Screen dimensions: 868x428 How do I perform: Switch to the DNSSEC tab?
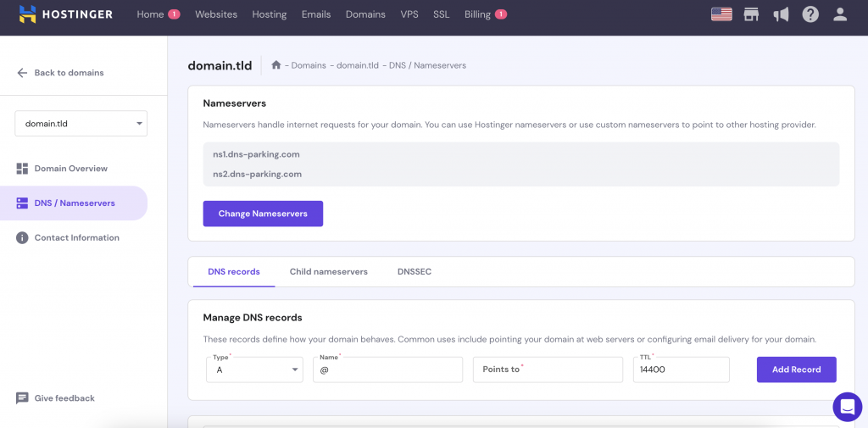coord(414,272)
